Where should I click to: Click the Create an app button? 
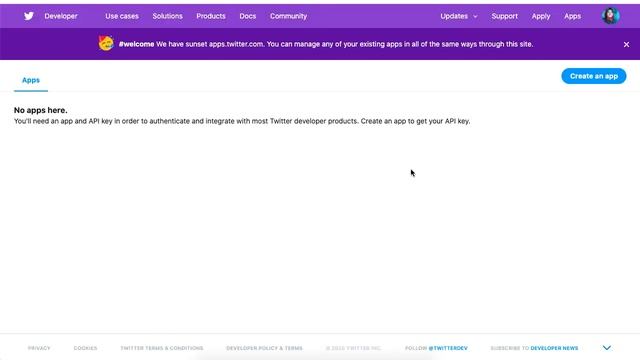[593, 76]
